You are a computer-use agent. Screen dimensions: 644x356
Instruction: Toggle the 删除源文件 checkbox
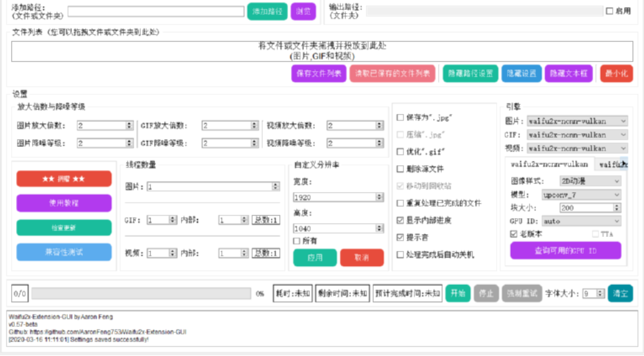point(400,169)
